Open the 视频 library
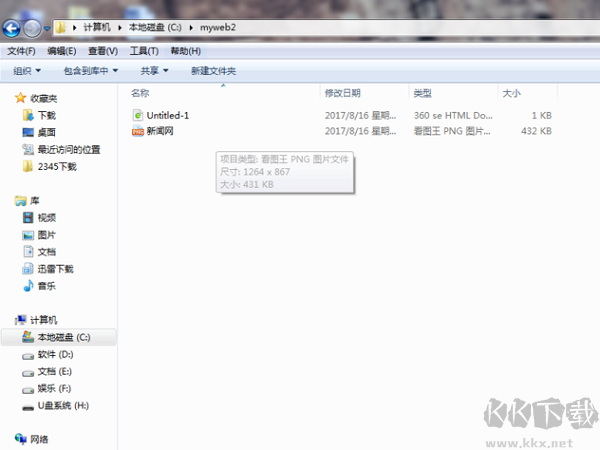The image size is (600, 450). coord(47,218)
